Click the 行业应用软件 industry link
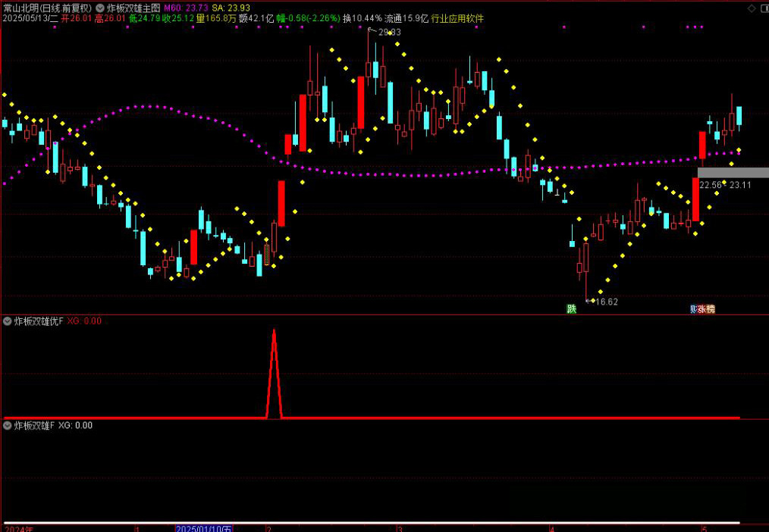Image resolution: width=769 pixels, height=532 pixels. point(457,18)
